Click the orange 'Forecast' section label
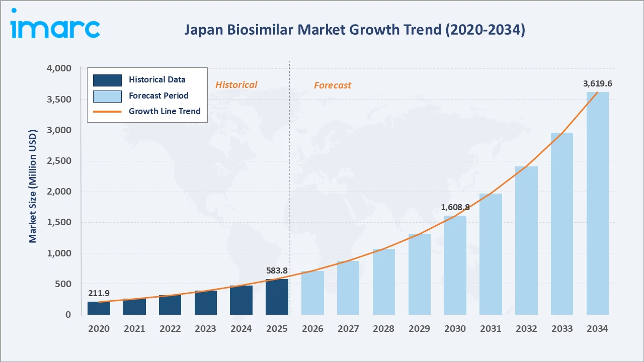Image resolution: width=644 pixels, height=362 pixels. click(333, 85)
